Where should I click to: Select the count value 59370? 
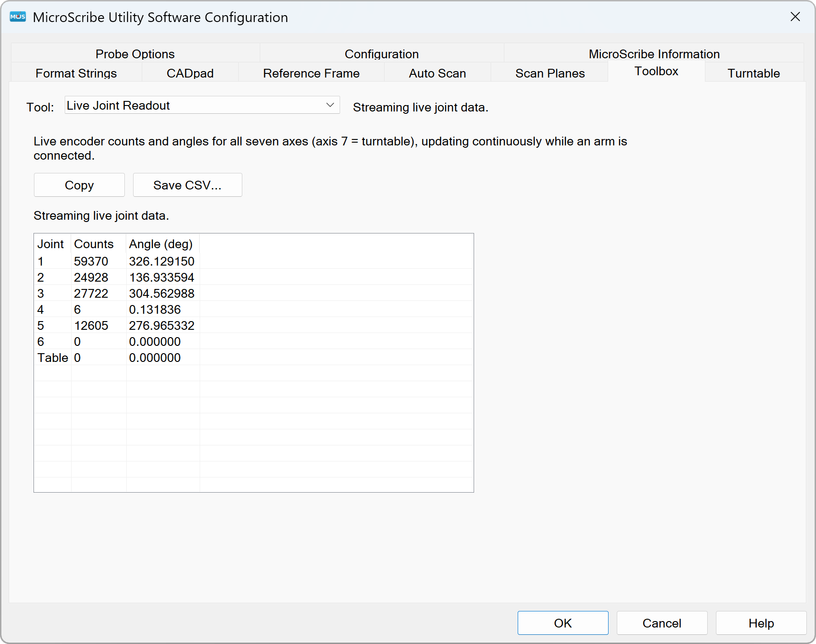point(91,261)
